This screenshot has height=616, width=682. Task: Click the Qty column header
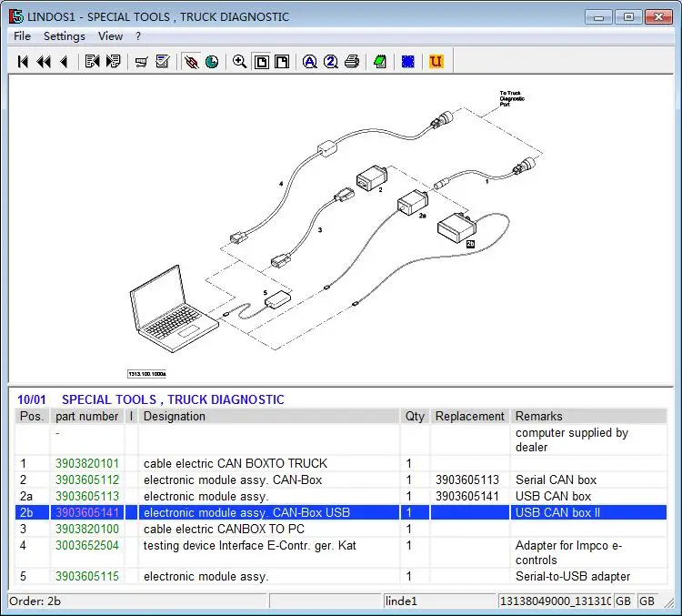click(x=415, y=416)
